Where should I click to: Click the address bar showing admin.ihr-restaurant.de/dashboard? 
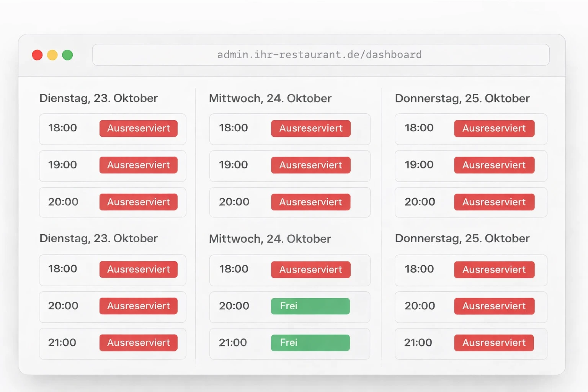click(321, 54)
